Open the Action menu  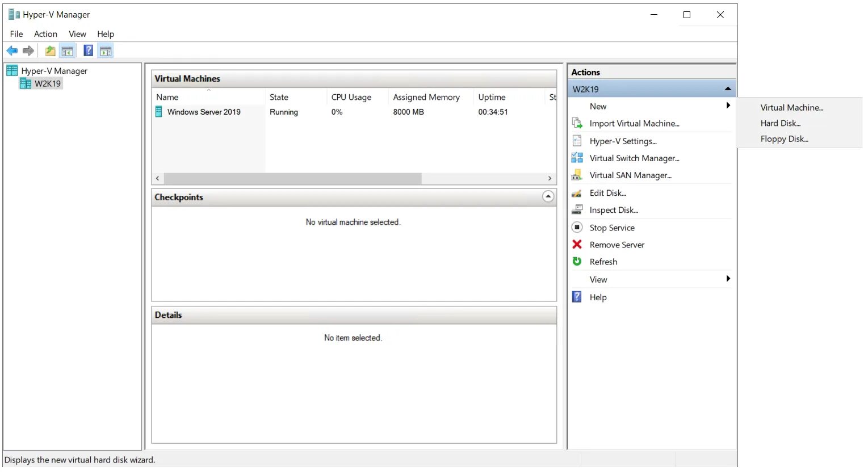(45, 34)
